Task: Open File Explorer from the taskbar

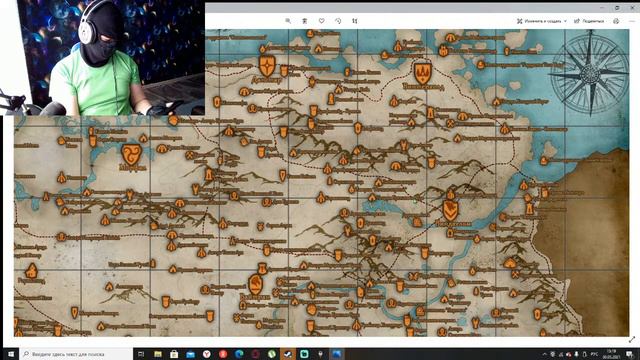Action: [x=158, y=354]
